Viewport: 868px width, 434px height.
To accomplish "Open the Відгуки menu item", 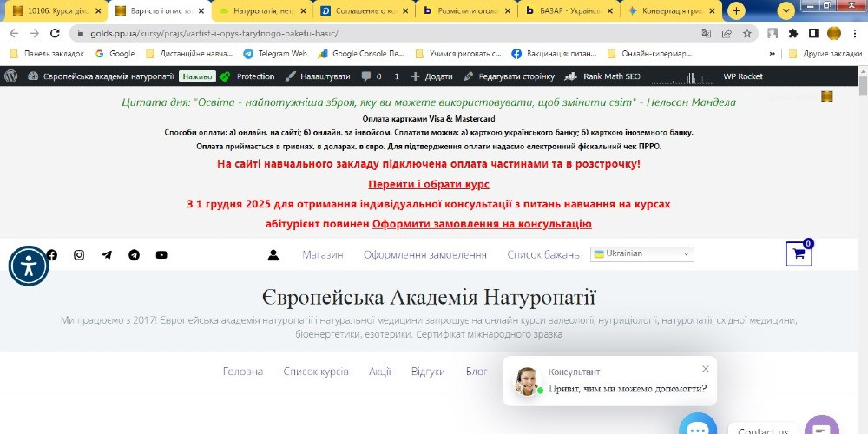I will point(428,372).
